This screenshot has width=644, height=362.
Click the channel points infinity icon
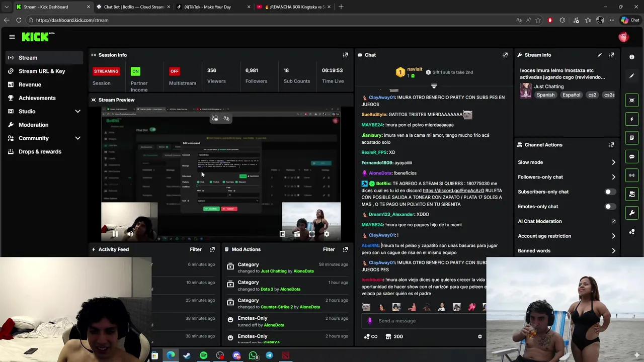pos(371,336)
